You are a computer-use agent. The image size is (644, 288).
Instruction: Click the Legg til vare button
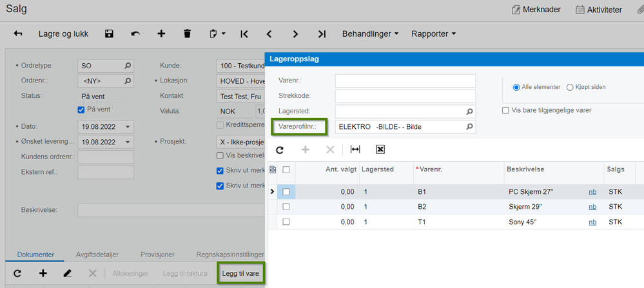240,273
